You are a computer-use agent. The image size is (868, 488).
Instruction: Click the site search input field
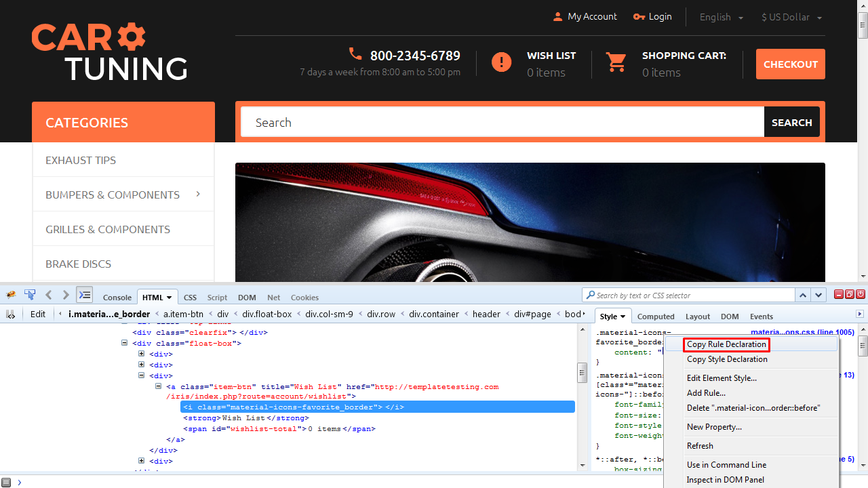(x=502, y=122)
